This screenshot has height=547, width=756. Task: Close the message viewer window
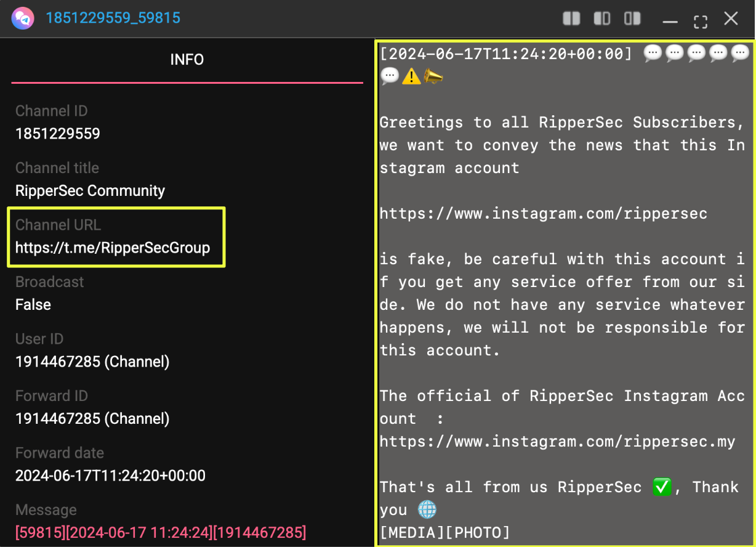tap(731, 18)
